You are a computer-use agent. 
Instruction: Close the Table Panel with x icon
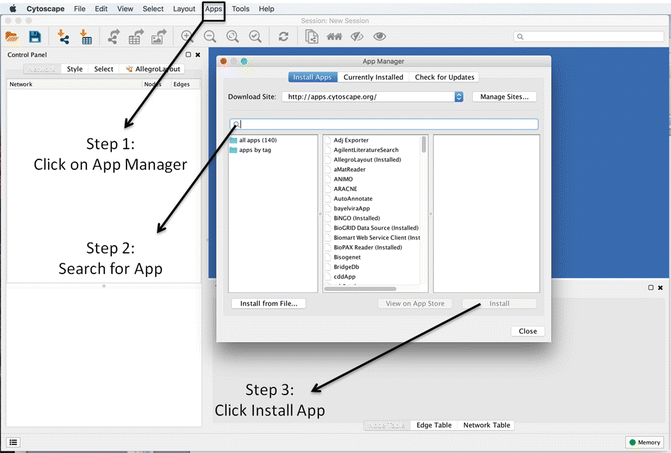(x=660, y=287)
